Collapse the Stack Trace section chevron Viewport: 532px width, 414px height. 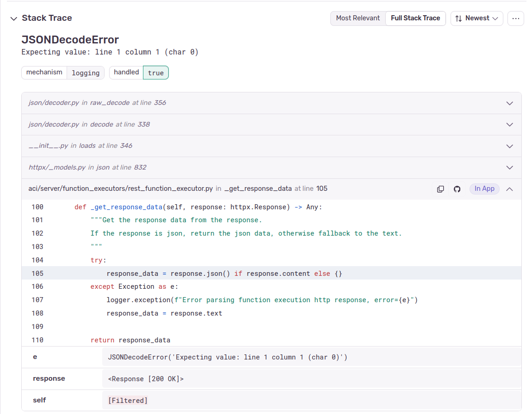click(13, 18)
